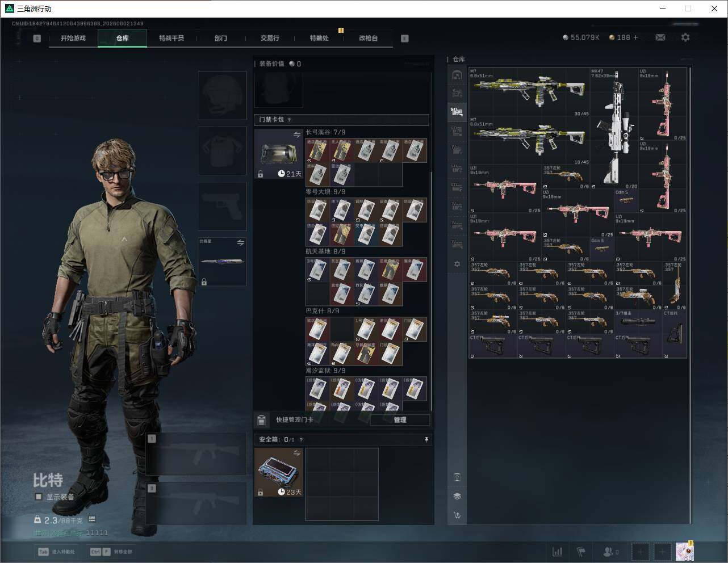This screenshot has width=728, height=563.
Task: Switch to the 特战干员 tab
Action: (x=171, y=38)
